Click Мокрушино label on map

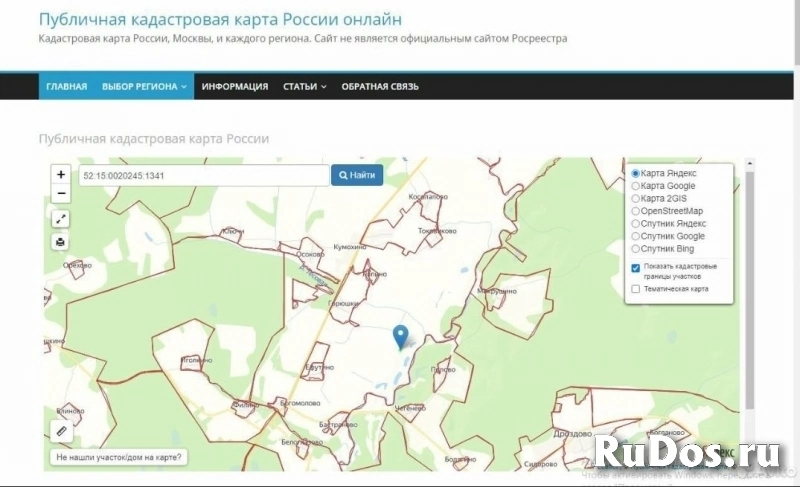click(497, 291)
